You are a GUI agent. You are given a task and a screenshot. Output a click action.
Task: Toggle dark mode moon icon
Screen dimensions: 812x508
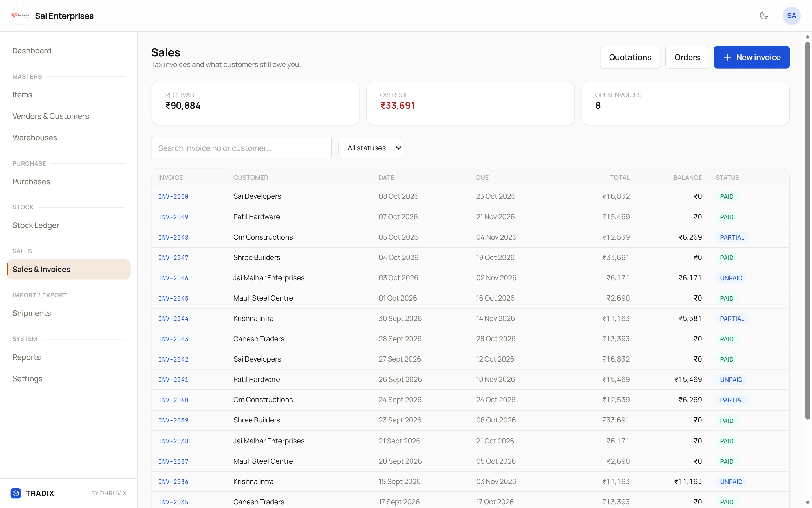(764, 16)
